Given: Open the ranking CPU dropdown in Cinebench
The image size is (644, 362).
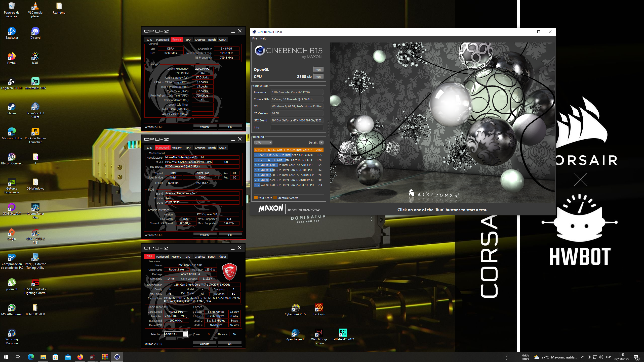Looking at the screenshot, I should 263,143.
